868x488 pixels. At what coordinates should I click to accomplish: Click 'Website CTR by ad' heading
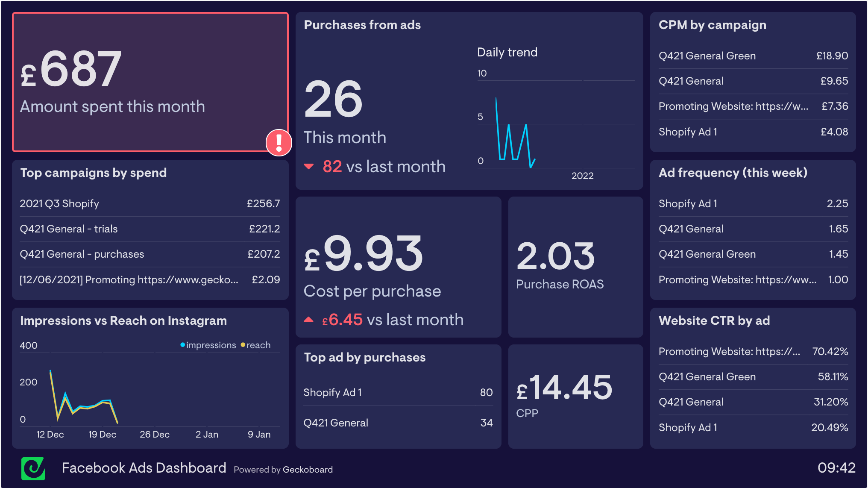pos(714,321)
